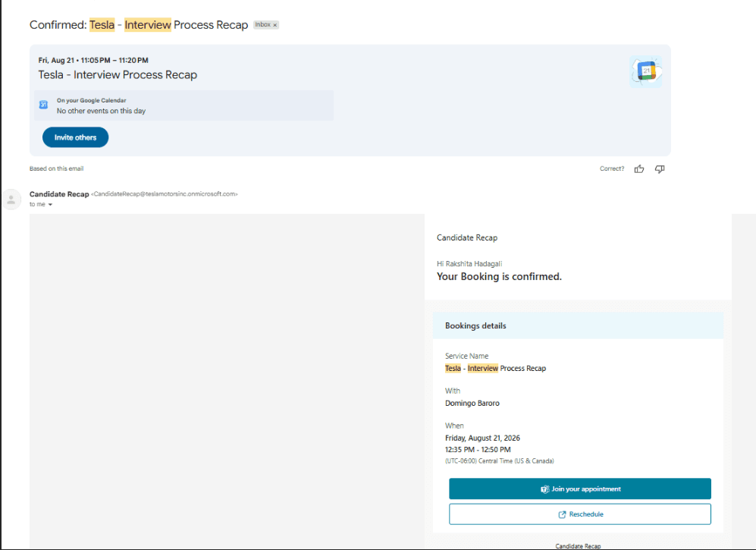Click the email subject Confirmed: Tesla - Interview Process Recap

tap(139, 25)
